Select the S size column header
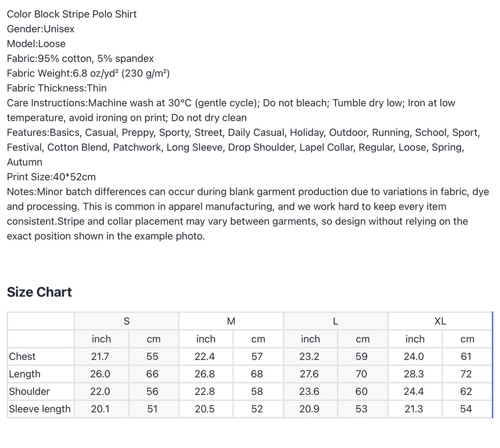This screenshot has height=448, width=500. click(126, 321)
